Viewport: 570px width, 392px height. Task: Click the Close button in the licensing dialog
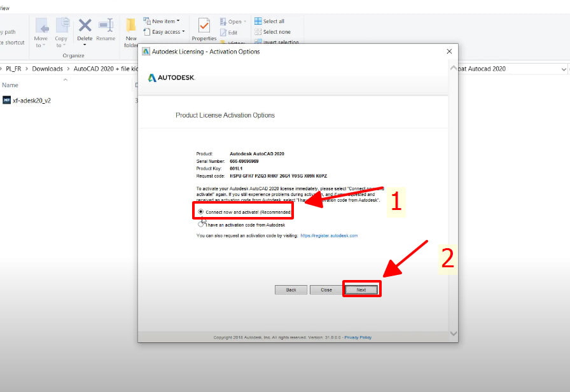(326, 290)
